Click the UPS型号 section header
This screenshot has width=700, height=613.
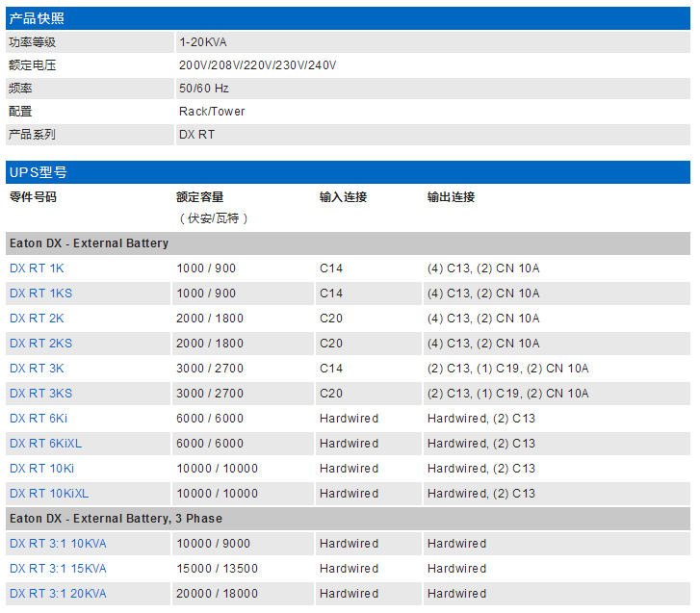pyautogui.click(x=38, y=172)
